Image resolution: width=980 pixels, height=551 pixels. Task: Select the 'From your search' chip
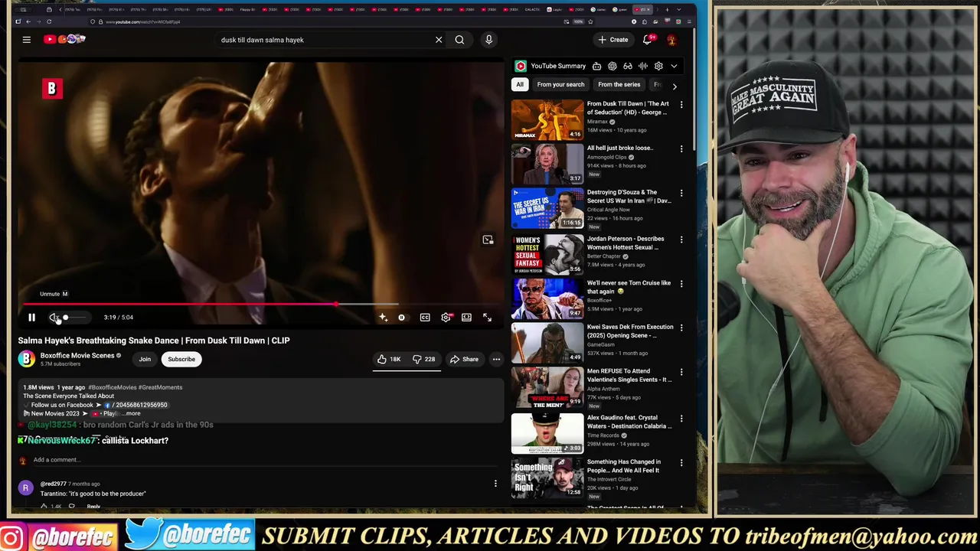pyautogui.click(x=560, y=85)
